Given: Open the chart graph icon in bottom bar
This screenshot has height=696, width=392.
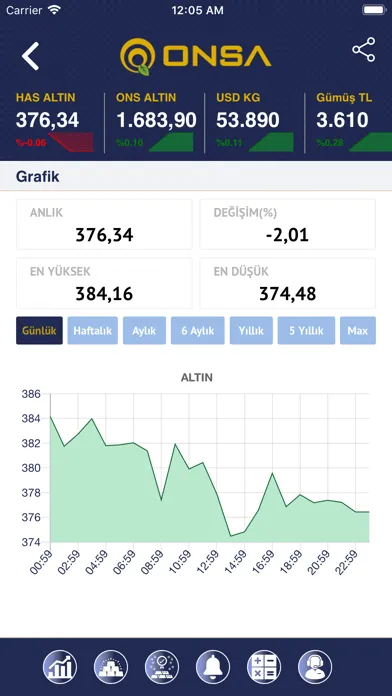Looking at the screenshot, I should coord(60,667).
